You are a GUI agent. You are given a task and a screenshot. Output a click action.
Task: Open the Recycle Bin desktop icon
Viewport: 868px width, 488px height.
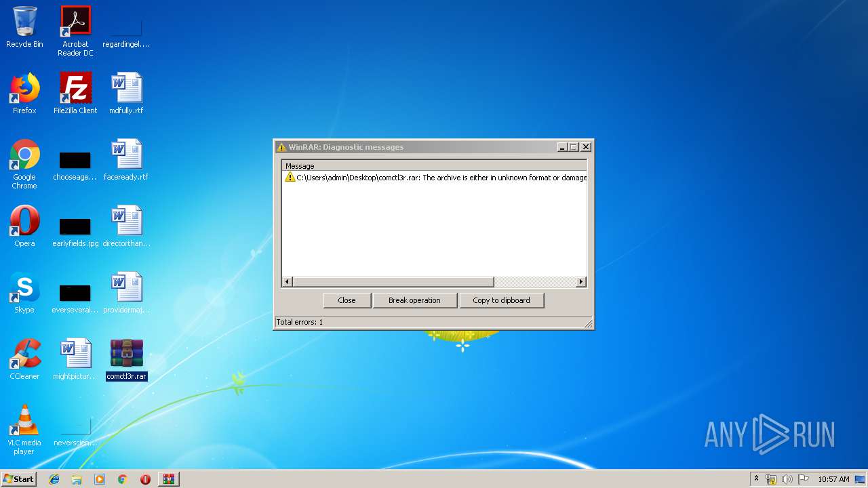point(24,27)
